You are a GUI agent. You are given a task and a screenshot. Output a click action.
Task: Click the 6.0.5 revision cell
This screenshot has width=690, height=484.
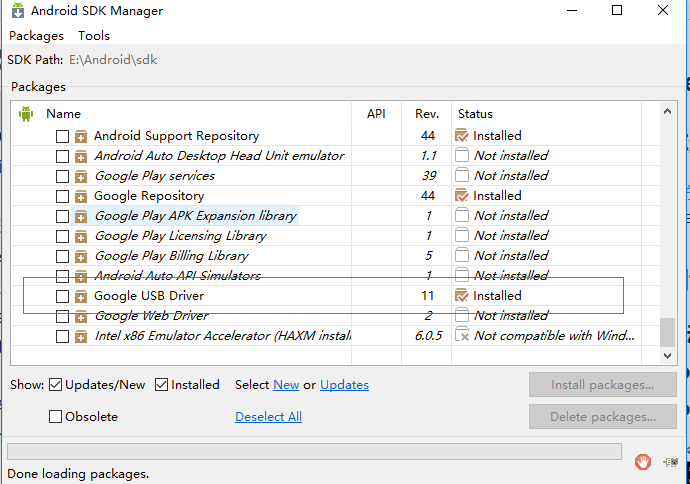point(428,336)
